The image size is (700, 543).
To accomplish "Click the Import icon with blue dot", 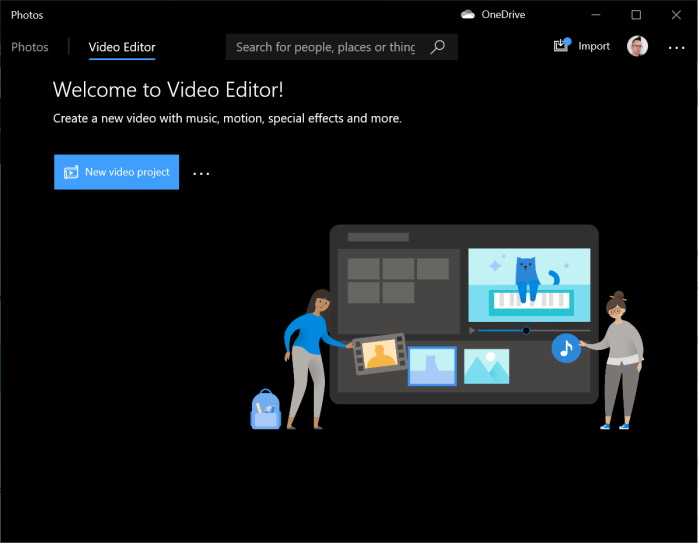I will [x=562, y=46].
